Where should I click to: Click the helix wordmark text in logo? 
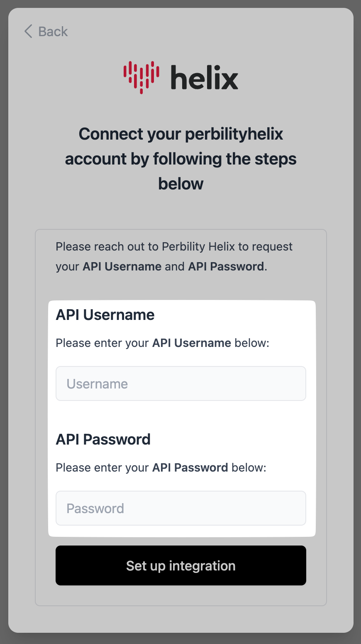[205, 78]
